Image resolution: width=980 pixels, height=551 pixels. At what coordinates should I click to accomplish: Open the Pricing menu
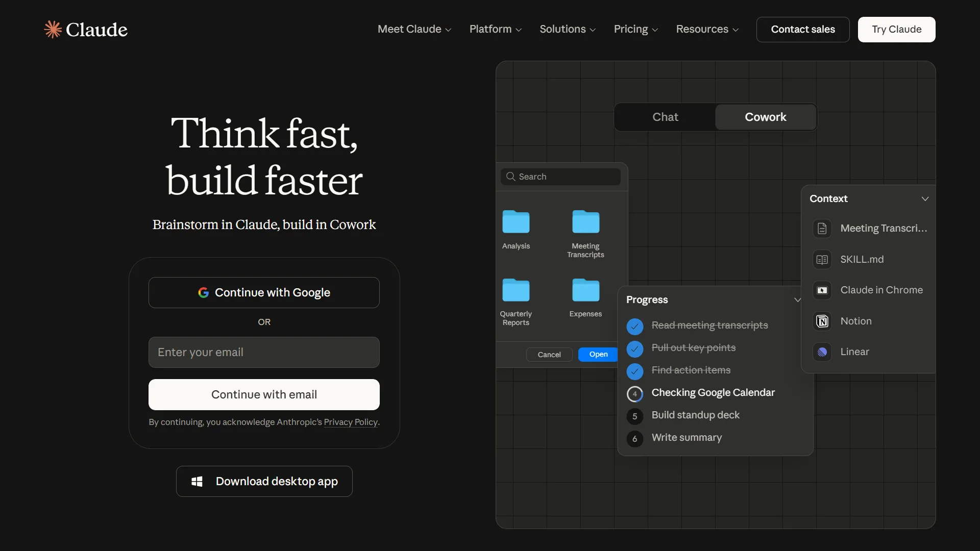[635, 30]
